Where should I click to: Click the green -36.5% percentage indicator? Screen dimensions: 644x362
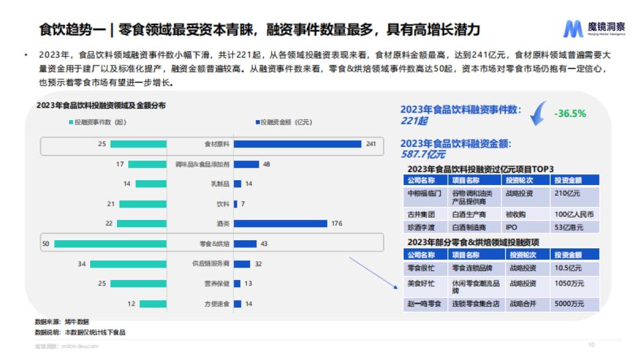pos(569,113)
